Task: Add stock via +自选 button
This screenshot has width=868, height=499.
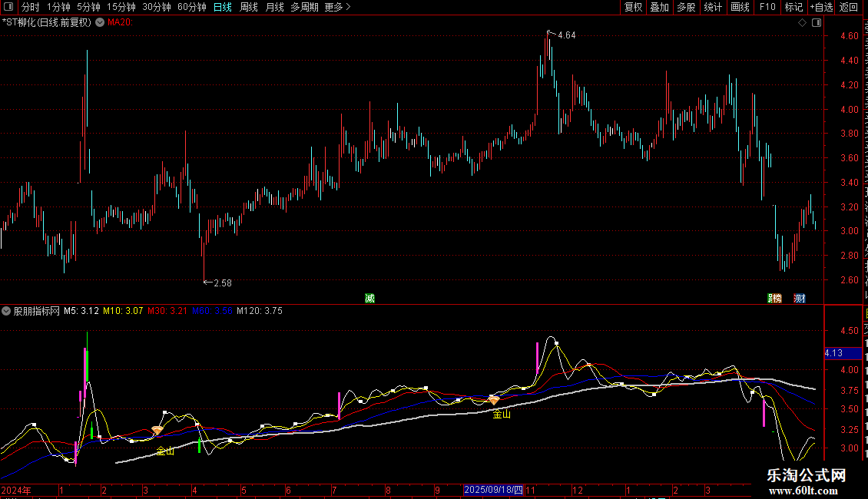Action: 821,7
